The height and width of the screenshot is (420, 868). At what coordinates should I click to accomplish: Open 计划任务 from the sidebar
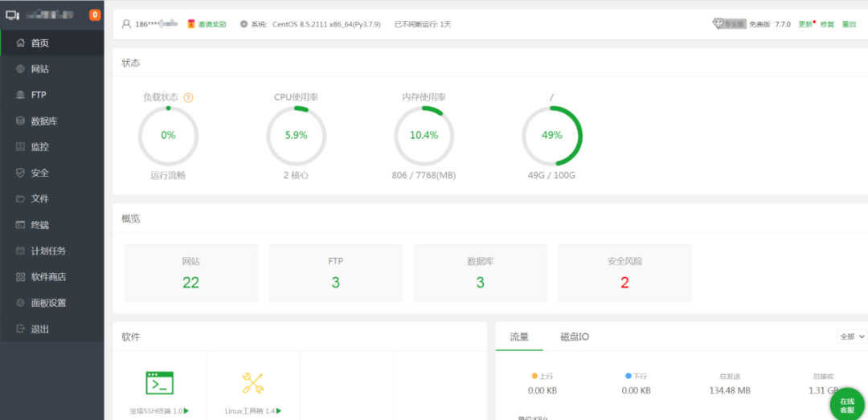(48, 251)
